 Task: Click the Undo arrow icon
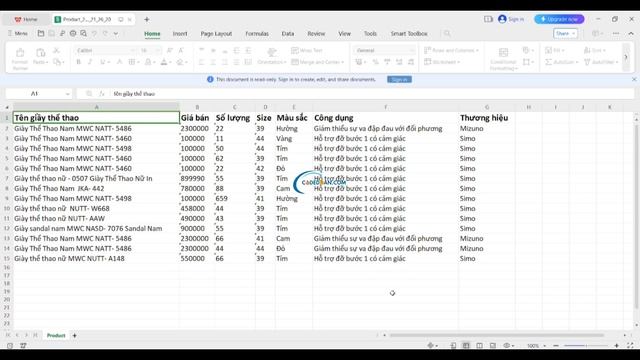(x=94, y=33)
